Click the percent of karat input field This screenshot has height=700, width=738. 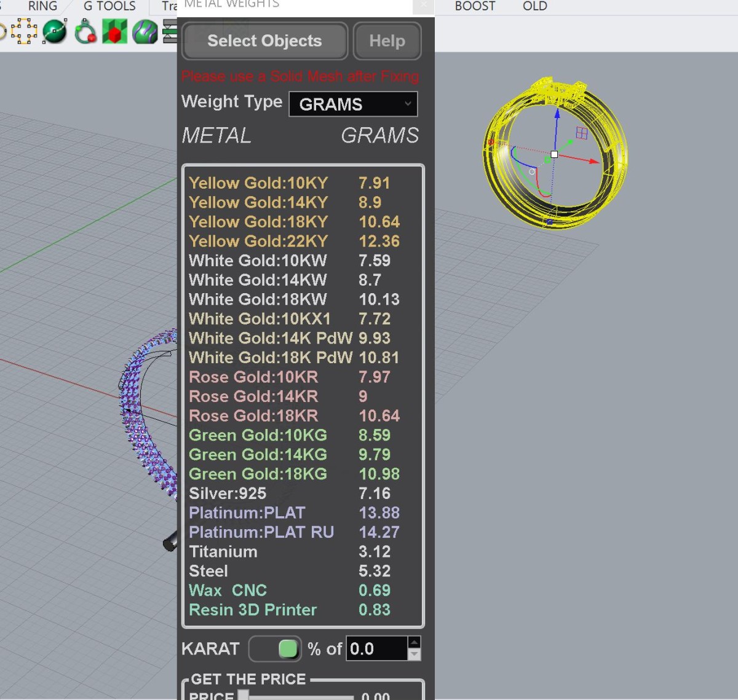(376, 649)
